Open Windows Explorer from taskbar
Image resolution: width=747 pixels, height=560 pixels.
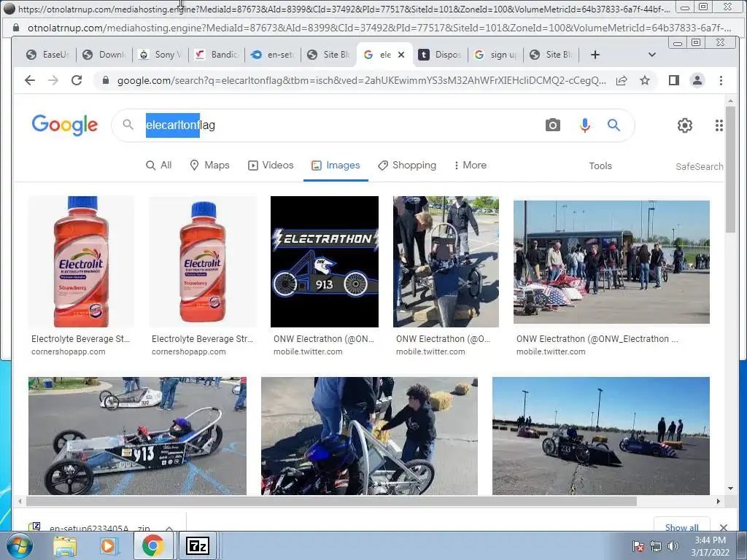tap(65, 545)
